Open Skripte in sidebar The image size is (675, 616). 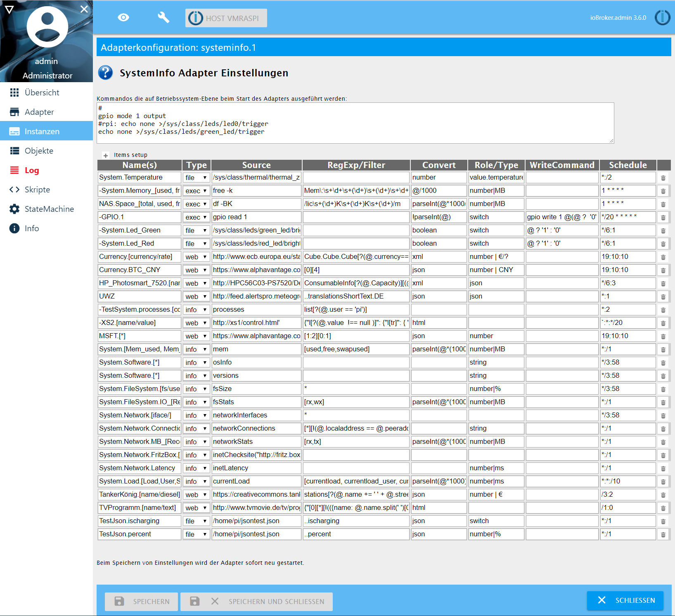(46, 190)
